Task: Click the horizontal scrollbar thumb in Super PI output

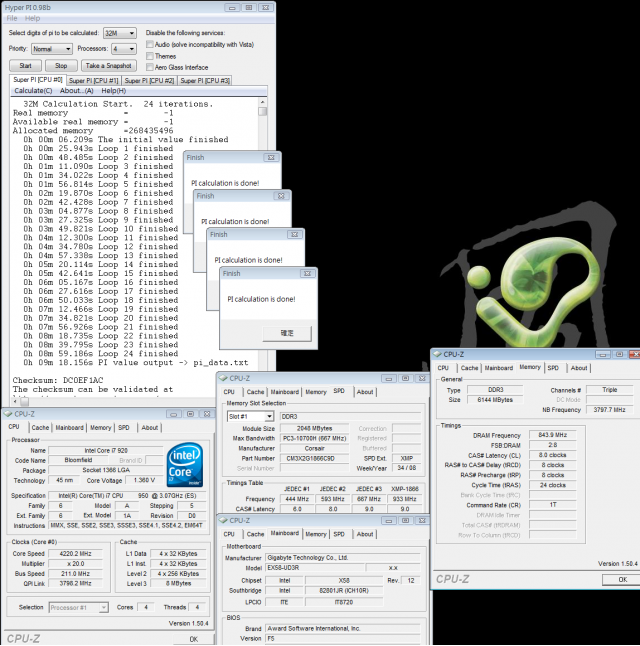Action: pos(25,401)
